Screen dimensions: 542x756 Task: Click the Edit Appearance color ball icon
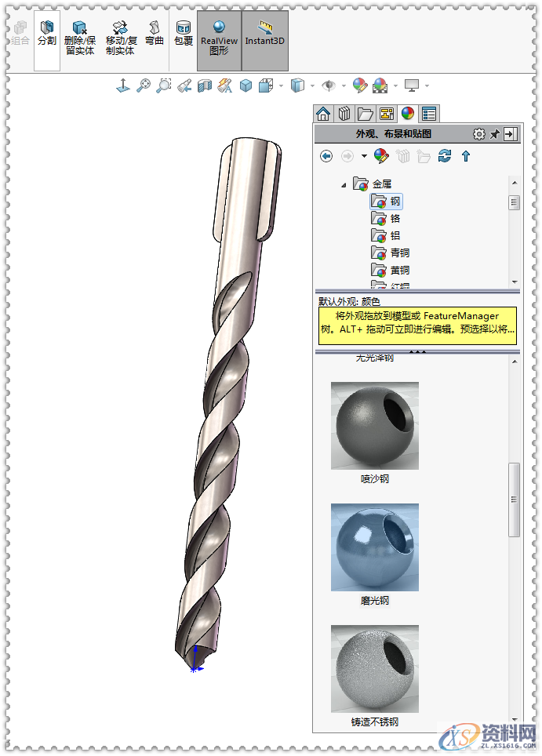pyautogui.click(x=360, y=85)
